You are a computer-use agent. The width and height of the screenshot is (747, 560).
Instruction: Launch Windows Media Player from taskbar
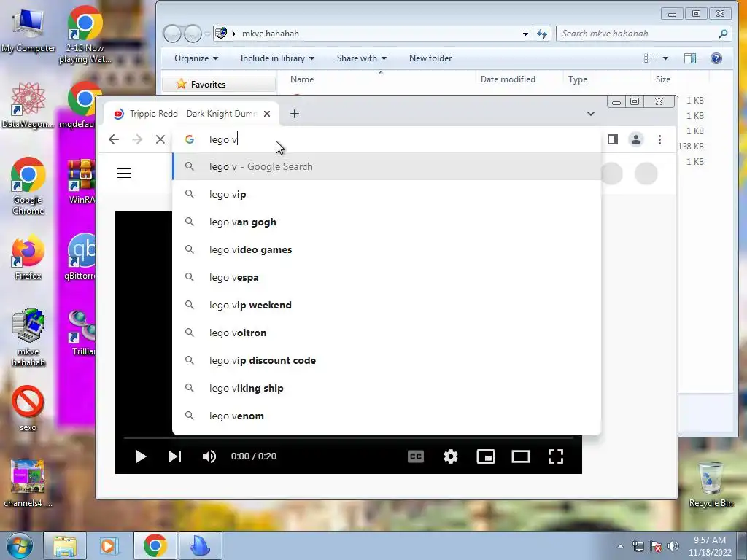[109, 545]
